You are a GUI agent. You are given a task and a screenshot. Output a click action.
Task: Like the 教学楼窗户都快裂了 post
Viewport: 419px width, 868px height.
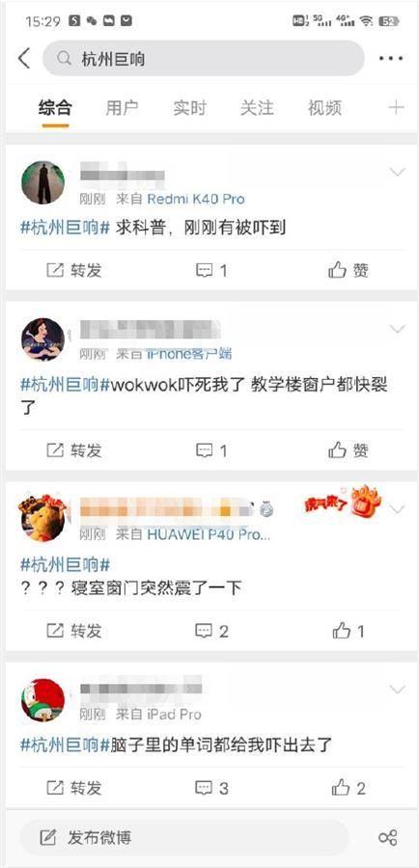(349, 450)
